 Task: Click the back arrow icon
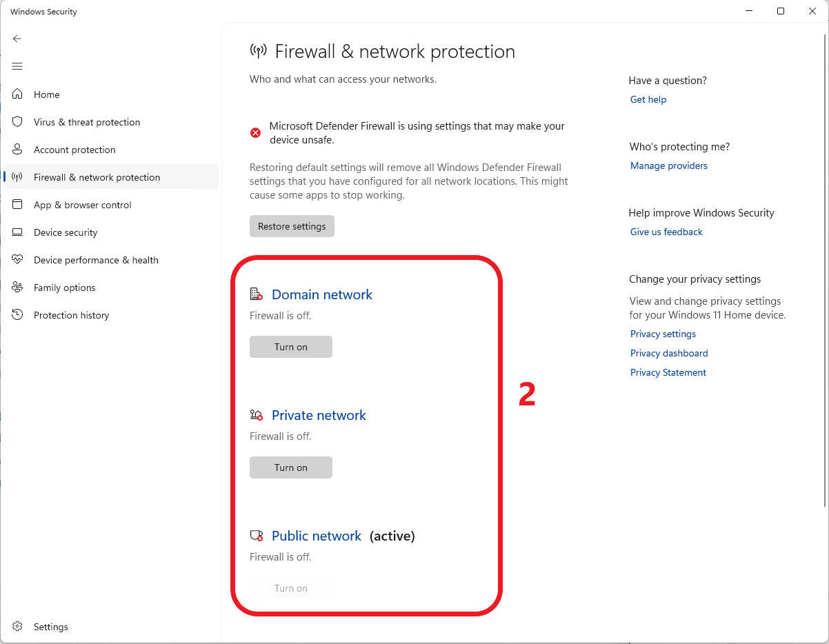pyautogui.click(x=17, y=39)
